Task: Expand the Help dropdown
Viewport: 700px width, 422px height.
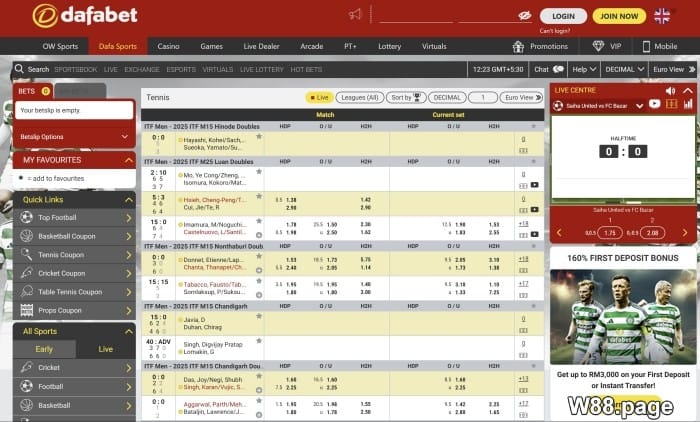Action: click(584, 69)
